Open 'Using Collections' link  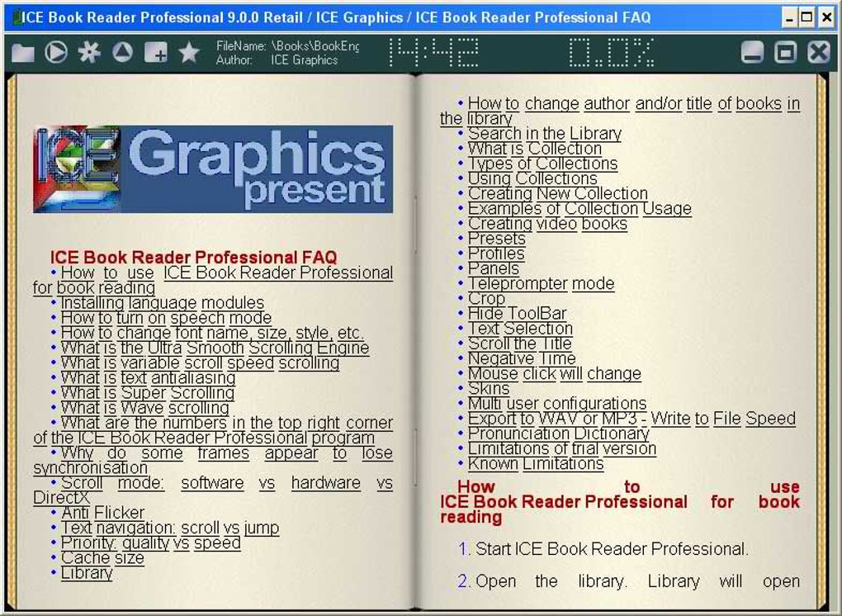tap(532, 178)
